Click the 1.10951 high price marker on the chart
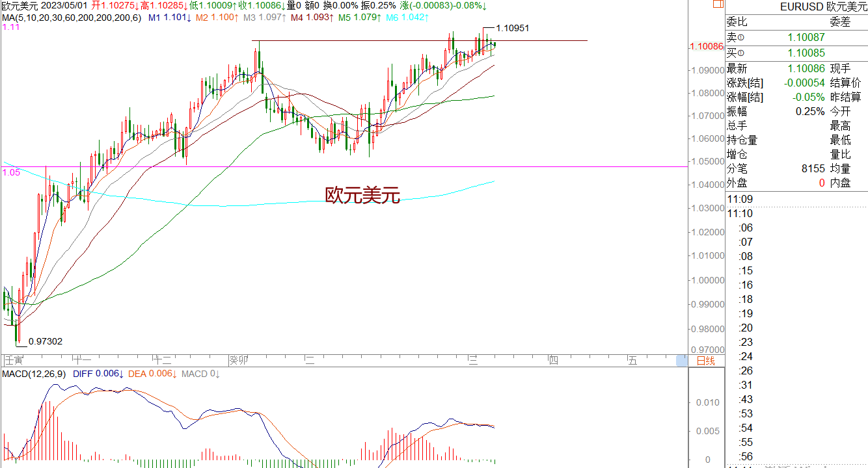This screenshot has height=468, width=868. (x=512, y=29)
